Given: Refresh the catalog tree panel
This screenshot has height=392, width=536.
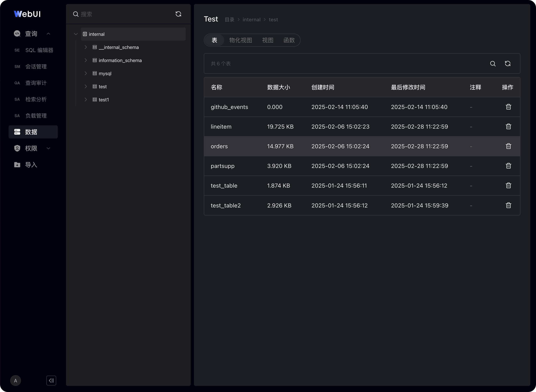Looking at the screenshot, I should (178, 14).
